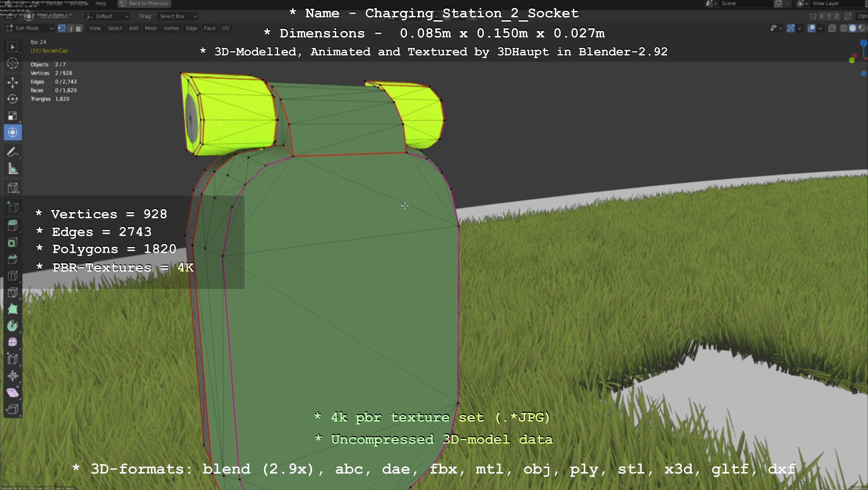Select the Scale tool

point(13,116)
